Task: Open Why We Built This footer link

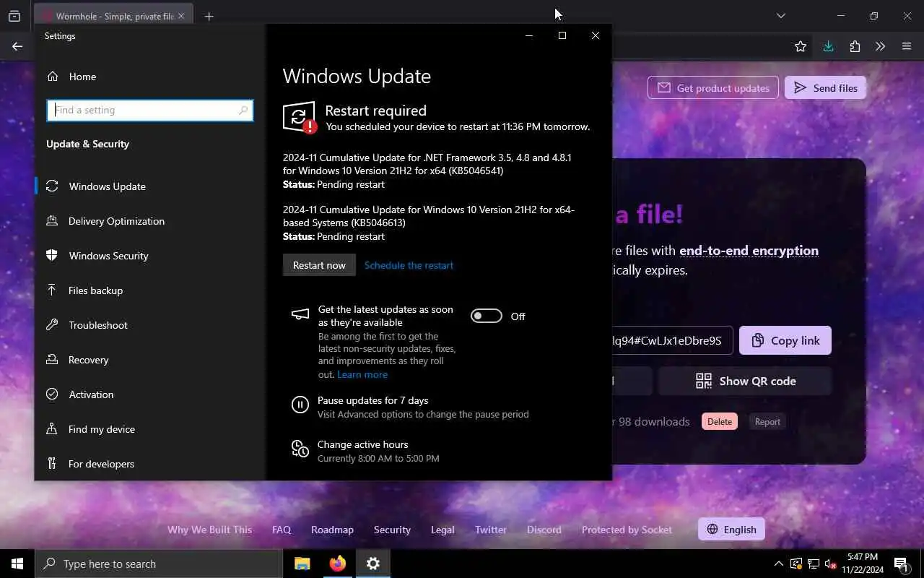Action: (209, 530)
